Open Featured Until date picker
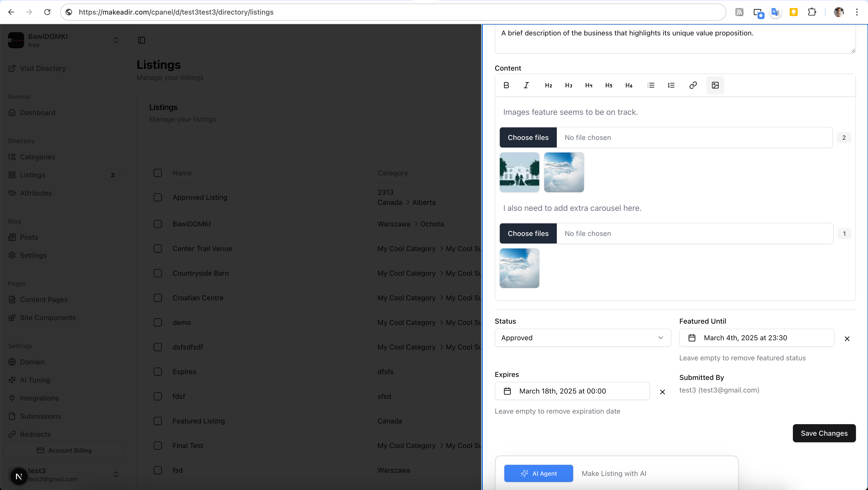The height and width of the screenshot is (490, 868). (x=756, y=337)
